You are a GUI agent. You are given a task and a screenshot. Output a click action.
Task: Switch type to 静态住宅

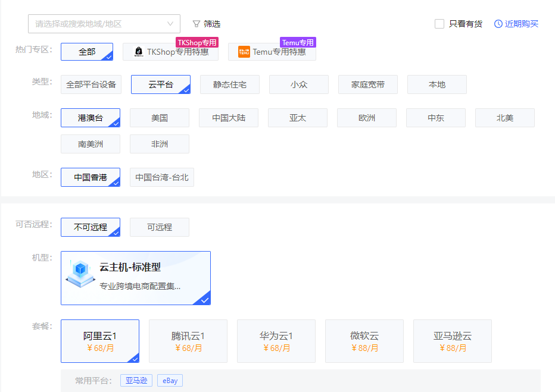230,84
